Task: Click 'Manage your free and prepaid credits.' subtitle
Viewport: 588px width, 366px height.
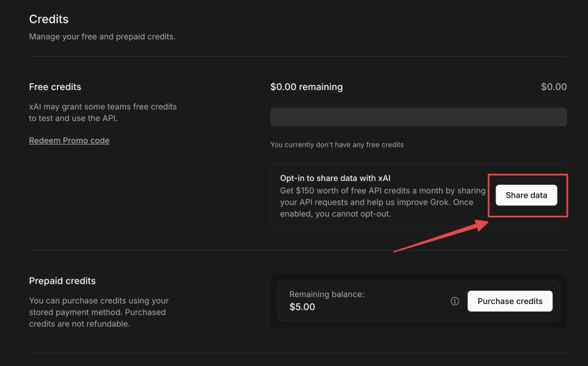Action: point(102,37)
